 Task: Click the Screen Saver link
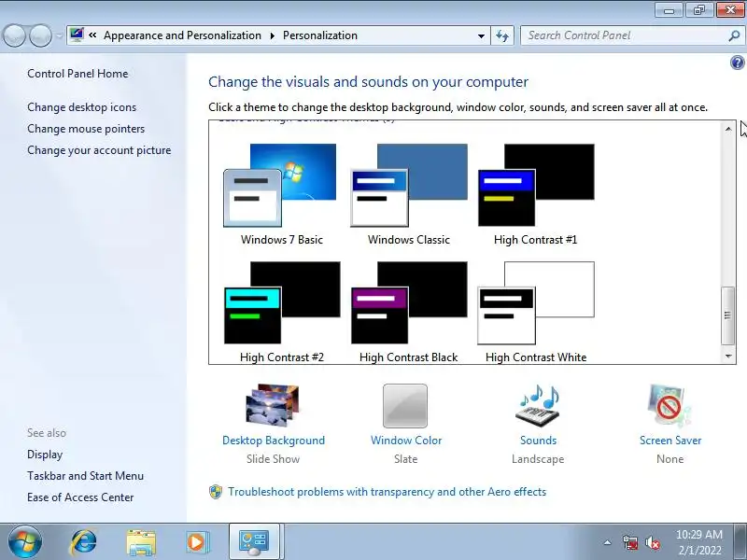[x=670, y=441]
